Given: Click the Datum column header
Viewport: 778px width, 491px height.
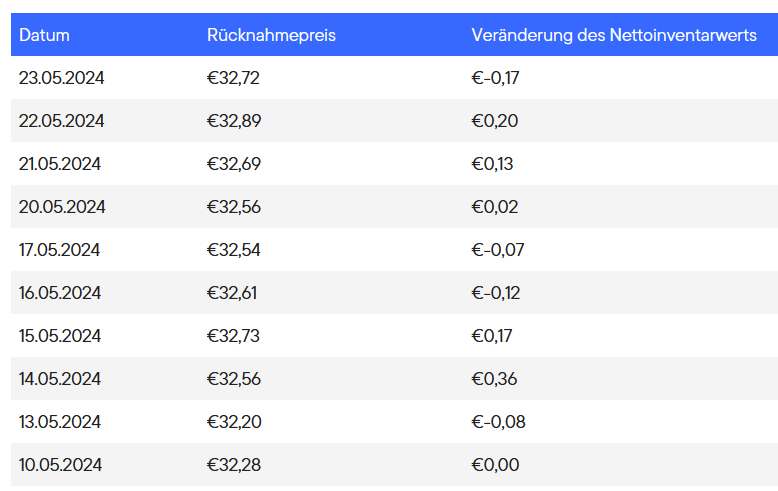Looking at the screenshot, I should [44, 35].
